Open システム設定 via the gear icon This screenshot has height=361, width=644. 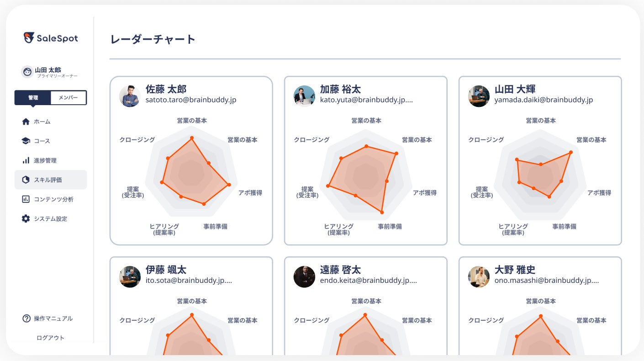tap(26, 218)
